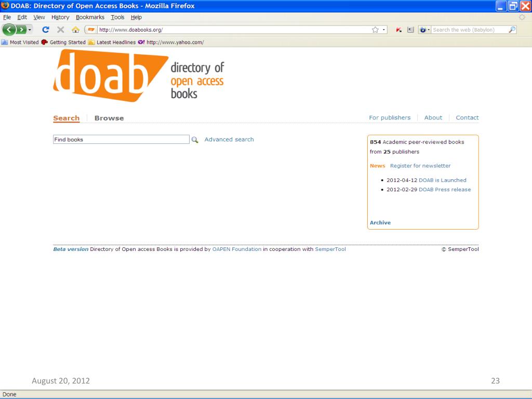
Task: Open the search engine selector dropdown
Action: (x=424, y=30)
